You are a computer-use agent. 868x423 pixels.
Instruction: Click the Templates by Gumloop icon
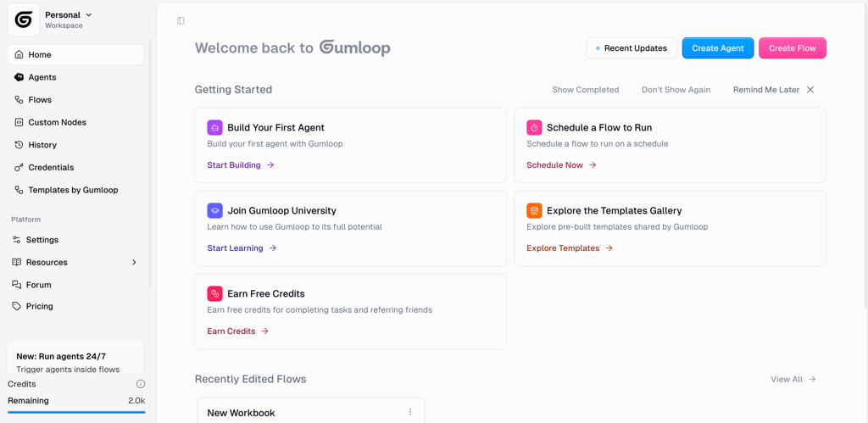point(19,190)
